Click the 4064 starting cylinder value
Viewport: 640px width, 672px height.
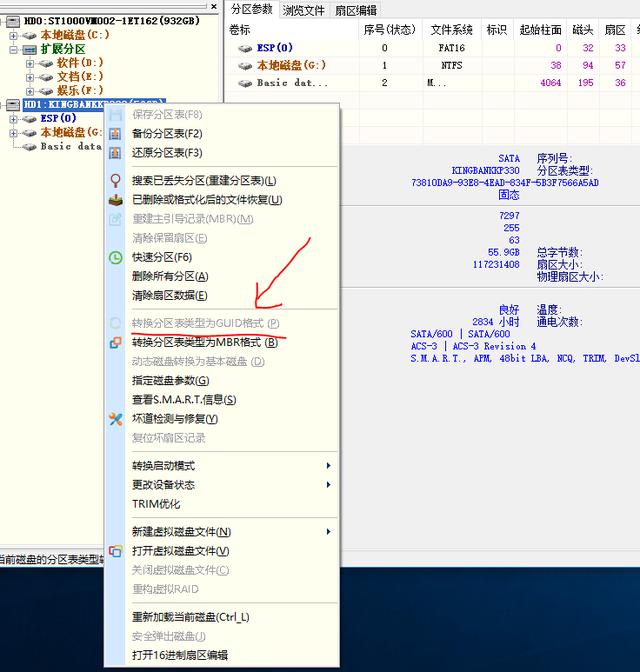[551, 83]
